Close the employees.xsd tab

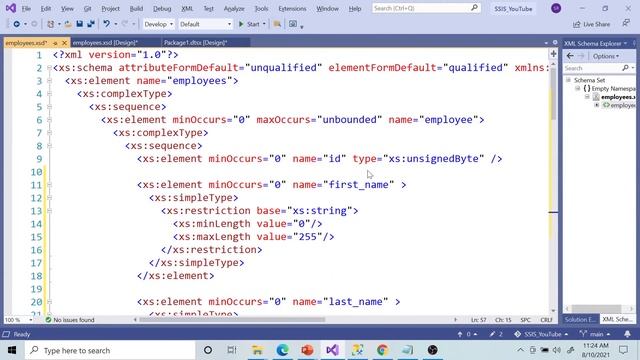(x=64, y=43)
